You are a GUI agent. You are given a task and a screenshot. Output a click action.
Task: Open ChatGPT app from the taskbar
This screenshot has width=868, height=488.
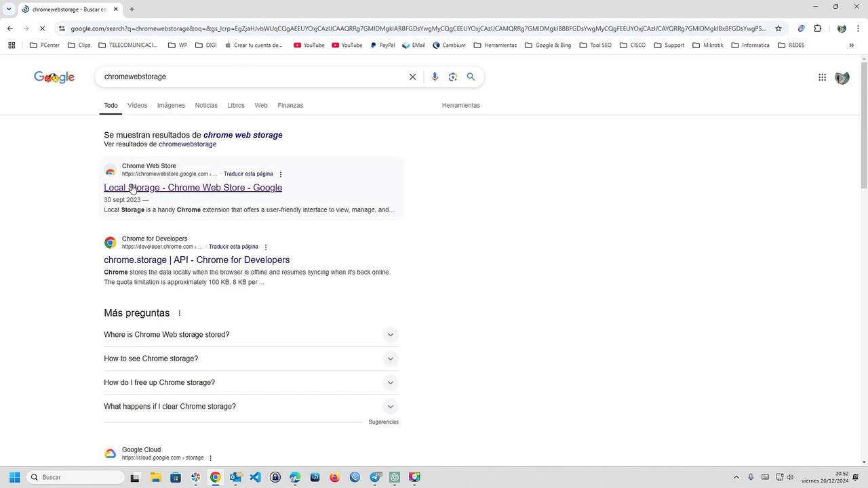(395, 477)
